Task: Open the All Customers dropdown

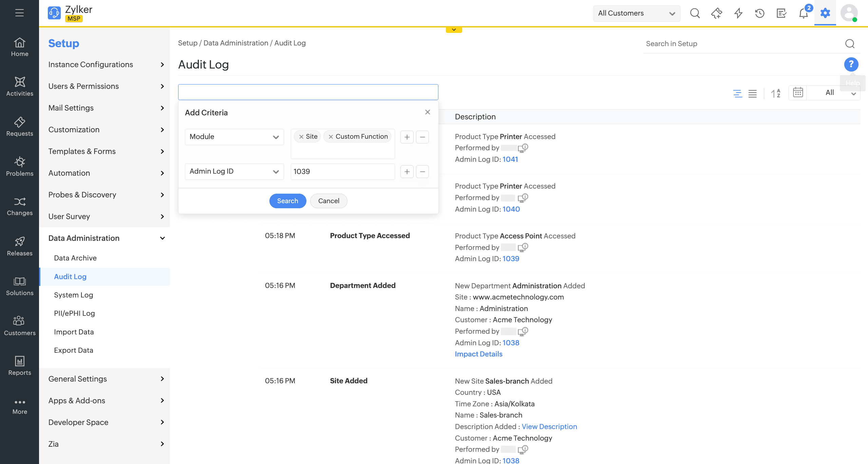Action: coord(636,13)
